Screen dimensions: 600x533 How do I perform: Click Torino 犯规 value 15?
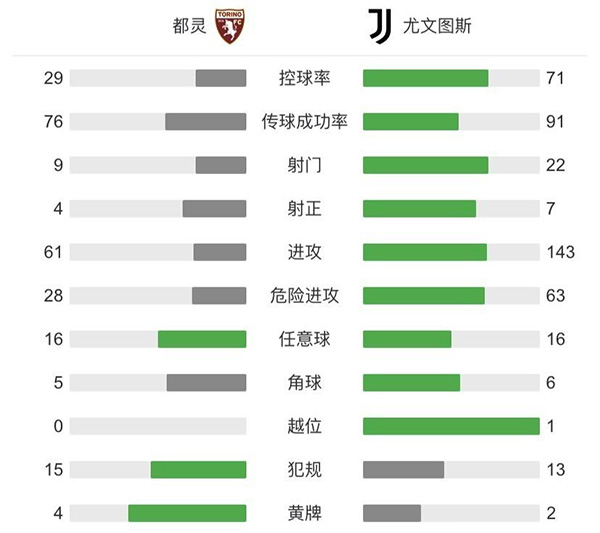pos(53,469)
